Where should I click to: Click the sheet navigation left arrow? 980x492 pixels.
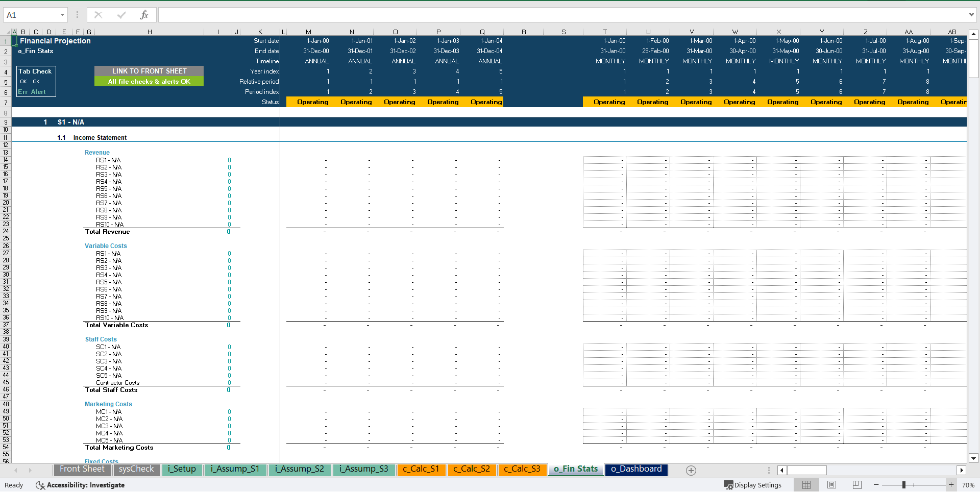pos(15,471)
